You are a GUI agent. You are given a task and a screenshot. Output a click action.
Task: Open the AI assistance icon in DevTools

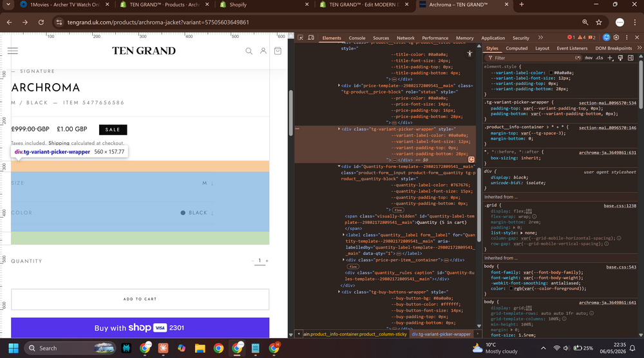606,37
